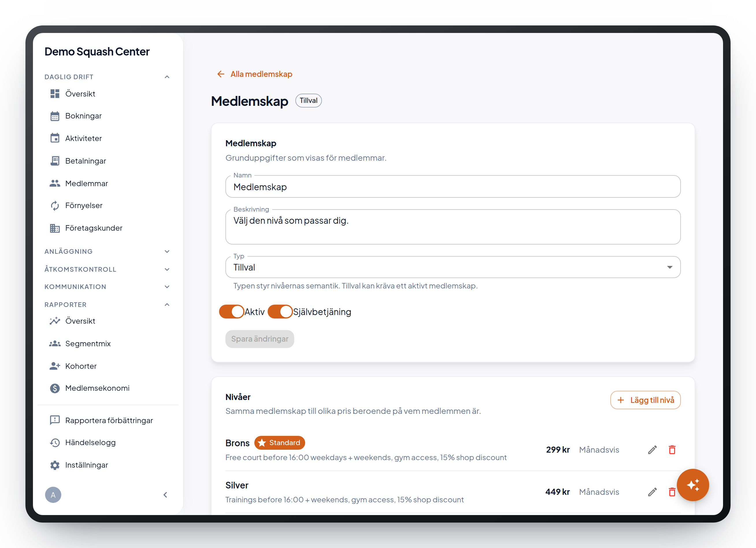The width and height of the screenshot is (756, 548).
Task: Expand the Kommunikation section
Action: (x=107, y=287)
